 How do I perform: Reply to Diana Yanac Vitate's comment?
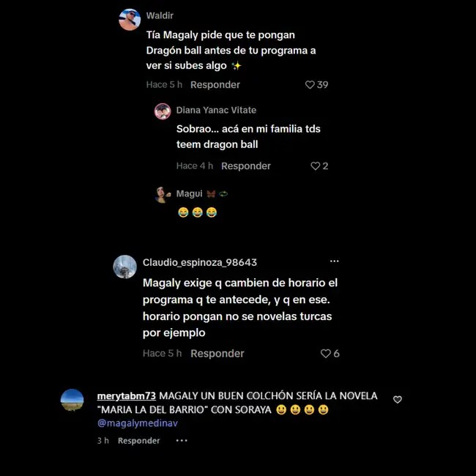245,166
